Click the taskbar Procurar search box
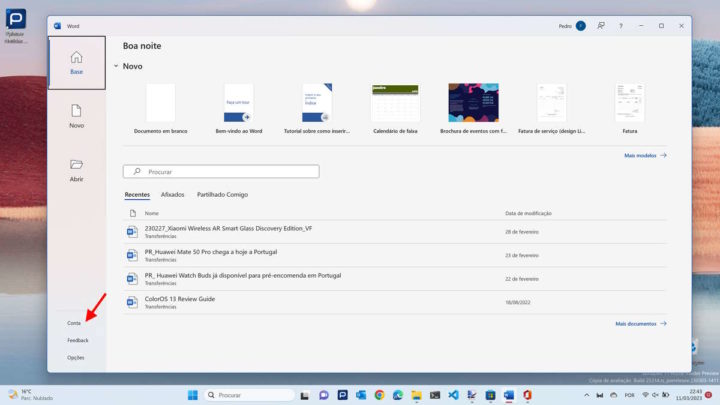This screenshot has width=720, height=405. pyautogui.click(x=249, y=395)
